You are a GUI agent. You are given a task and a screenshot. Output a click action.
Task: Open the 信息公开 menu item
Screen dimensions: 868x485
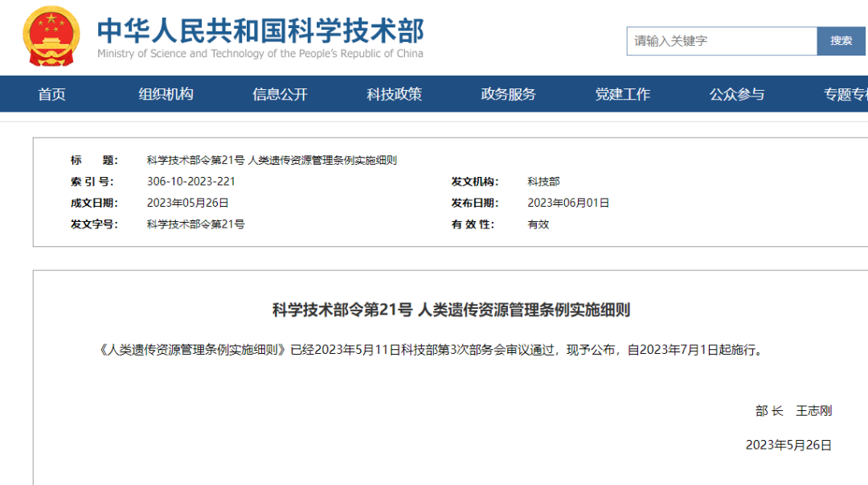tap(280, 94)
